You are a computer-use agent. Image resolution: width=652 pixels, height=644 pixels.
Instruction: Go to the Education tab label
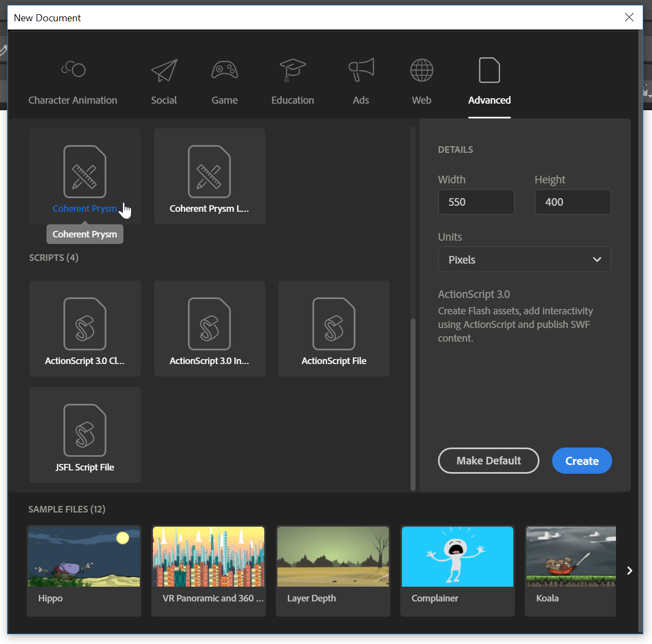[293, 100]
